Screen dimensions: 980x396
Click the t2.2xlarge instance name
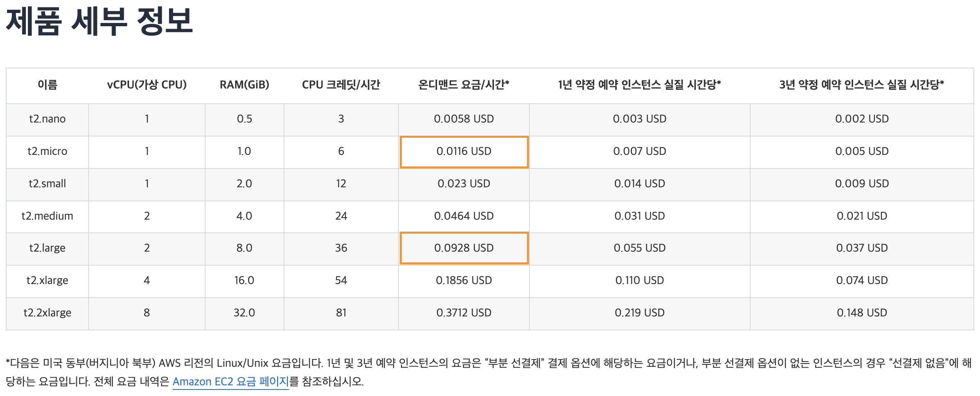(x=47, y=313)
